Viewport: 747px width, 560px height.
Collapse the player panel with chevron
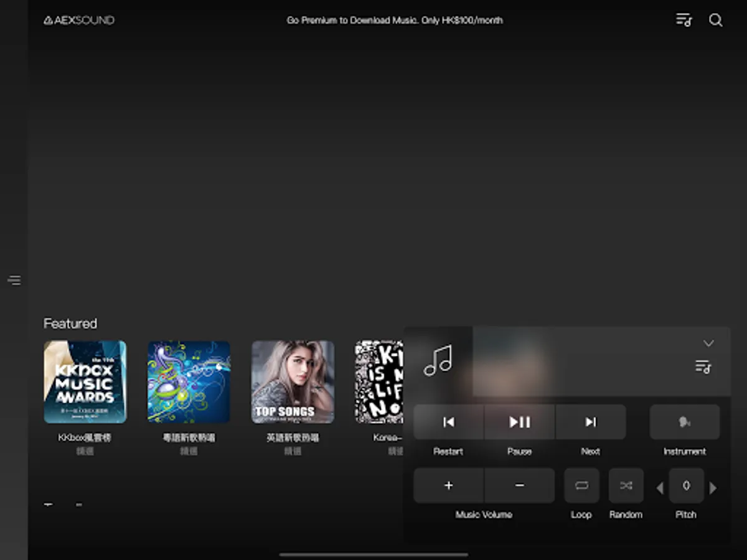(708, 343)
